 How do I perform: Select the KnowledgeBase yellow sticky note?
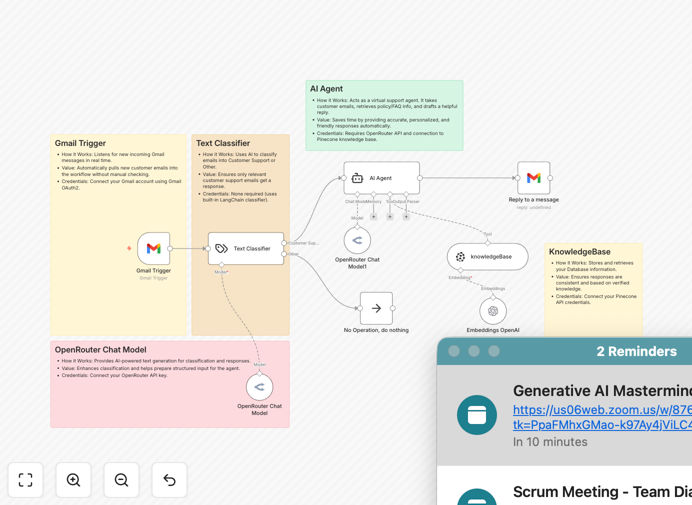(x=593, y=289)
